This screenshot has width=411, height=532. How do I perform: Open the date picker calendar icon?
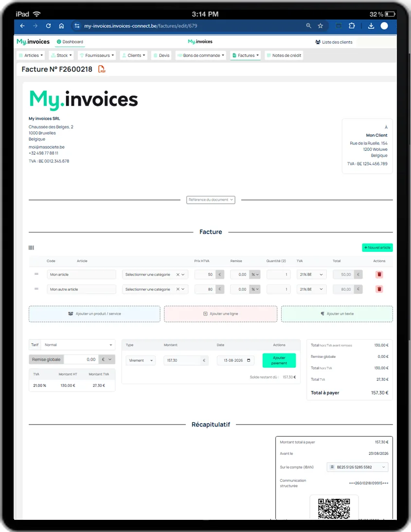(x=249, y=360)
